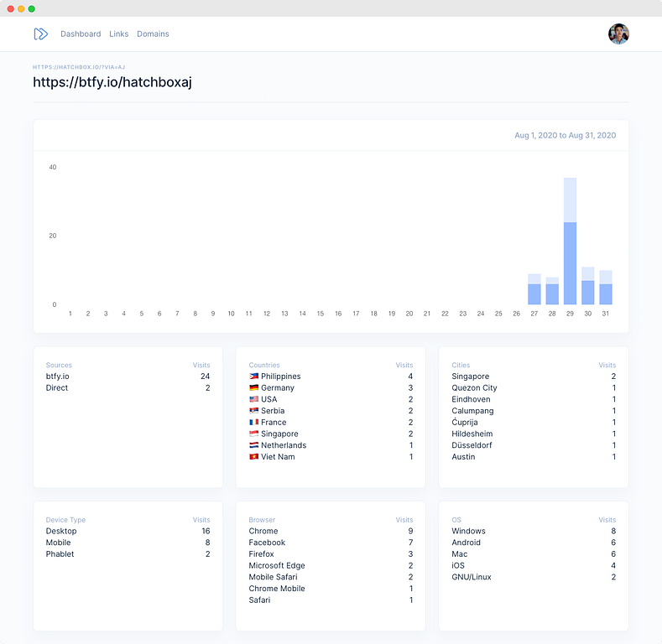The height and width of the screenshot is (644, 662).
Task: Click the USA flag icon
Action: tap(253, 400)
